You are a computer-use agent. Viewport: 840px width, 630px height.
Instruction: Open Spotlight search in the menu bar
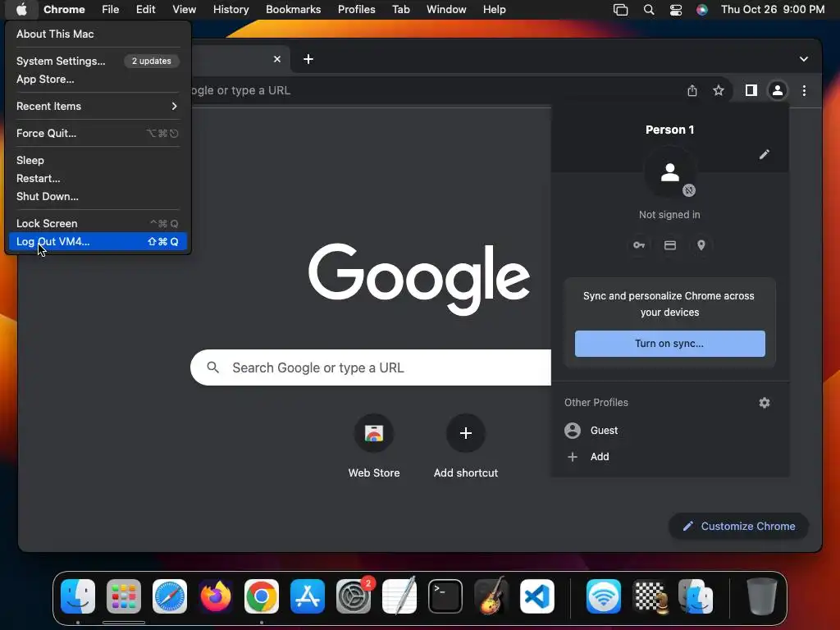pos(648,10)
